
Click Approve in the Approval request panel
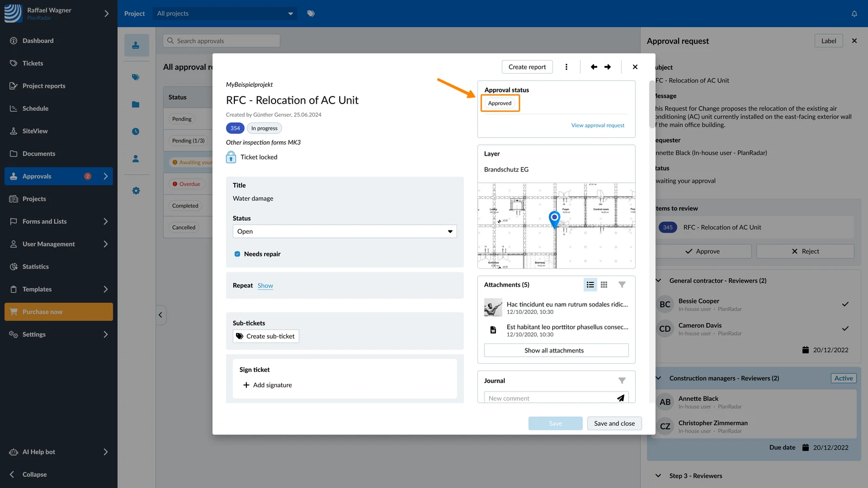(x=703, y=251)
